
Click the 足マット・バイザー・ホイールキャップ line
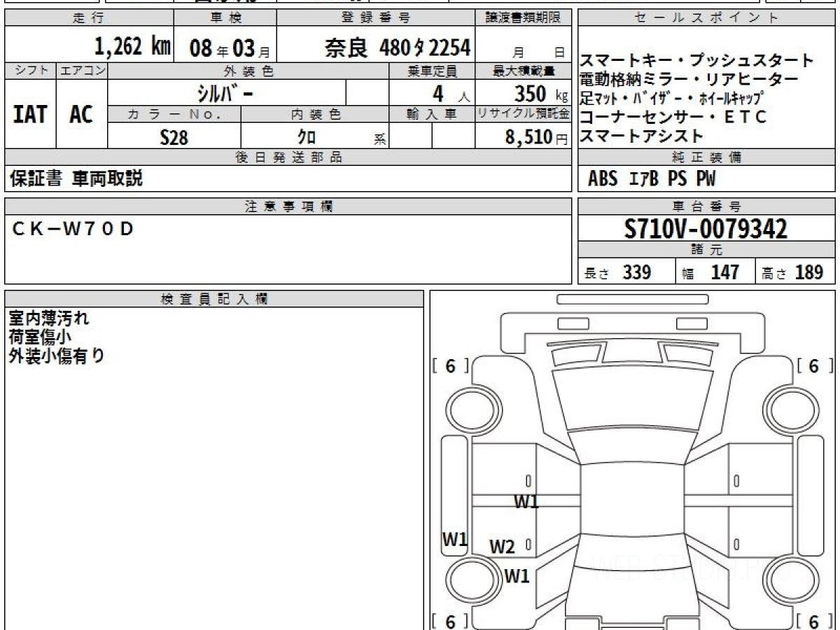click(x=671, y=98)
